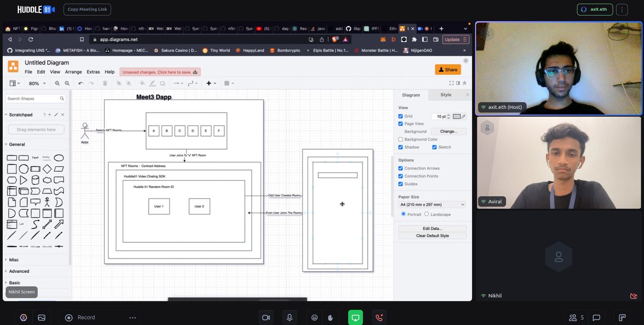The width and height of the screenshot is (644, 325).
Task: Zoom in on the diagram canvas
Action: (57, 83)
